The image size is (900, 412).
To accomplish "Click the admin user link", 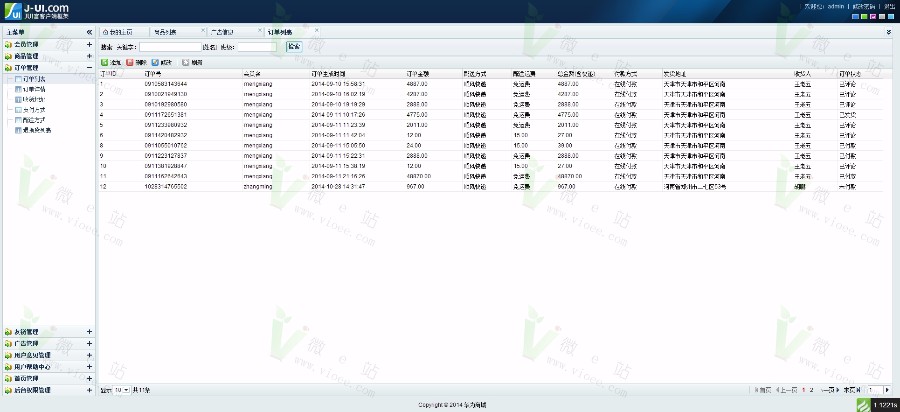I will [x=835, y=6].
